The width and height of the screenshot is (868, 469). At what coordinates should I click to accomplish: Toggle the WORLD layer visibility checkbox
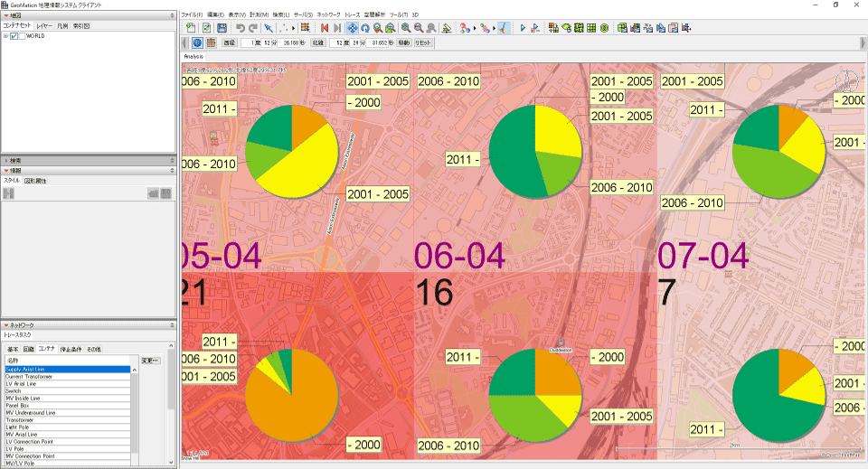(15, 36)
